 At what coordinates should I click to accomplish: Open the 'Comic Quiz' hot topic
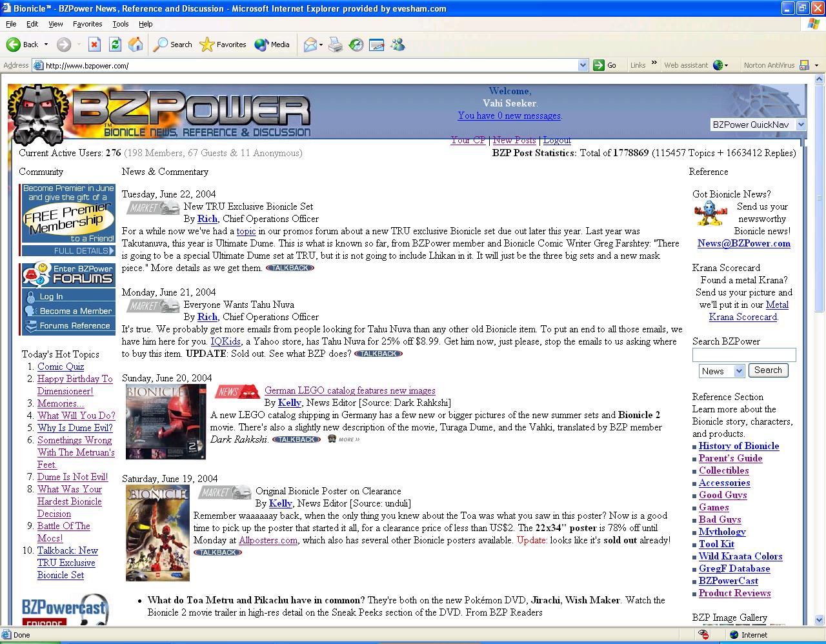coord(61,367)
